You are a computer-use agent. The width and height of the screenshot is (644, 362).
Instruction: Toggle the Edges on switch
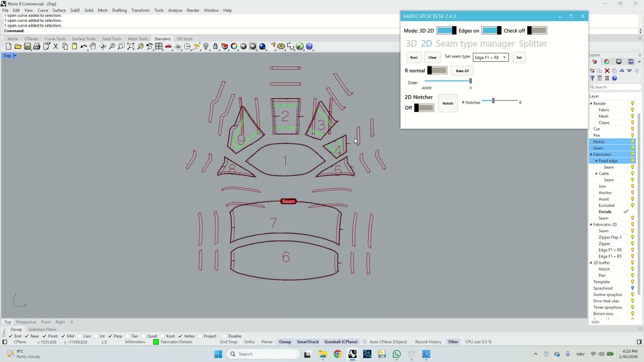click(492, 31)
